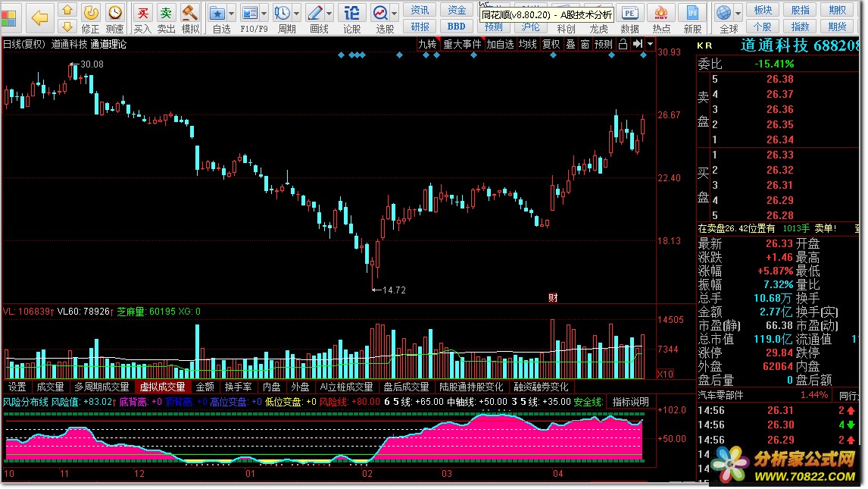868x489 pixels.
Task: Expand the 周期 period dropdown arrow
Action: click(297, 13)
